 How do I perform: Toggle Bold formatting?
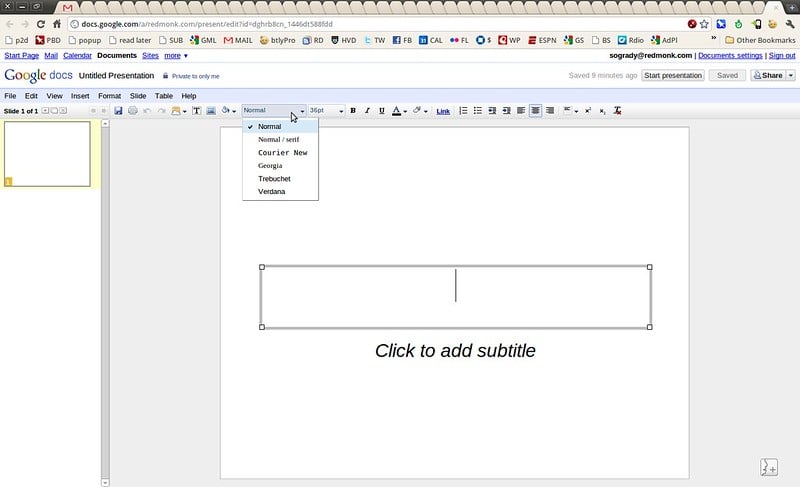point(353,111)
